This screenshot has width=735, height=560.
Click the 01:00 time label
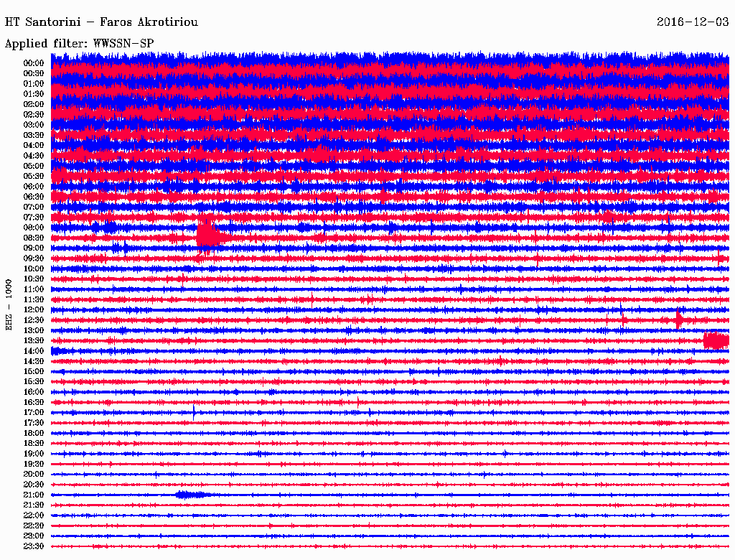click(34, 84)
